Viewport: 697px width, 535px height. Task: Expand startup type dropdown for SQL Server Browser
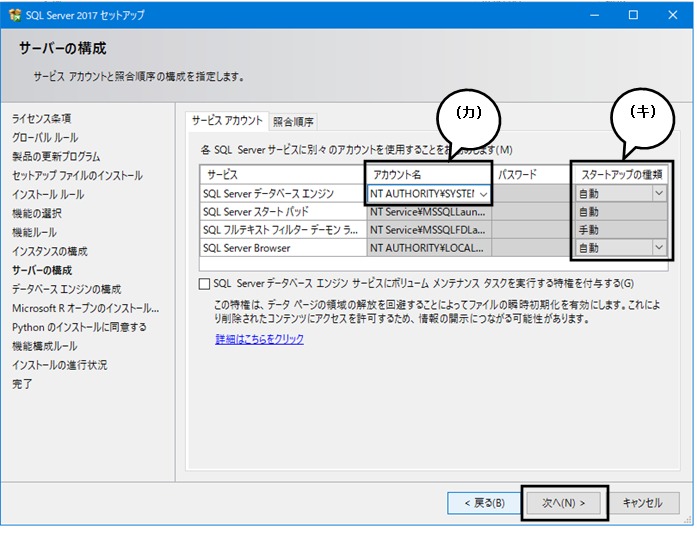659,248
